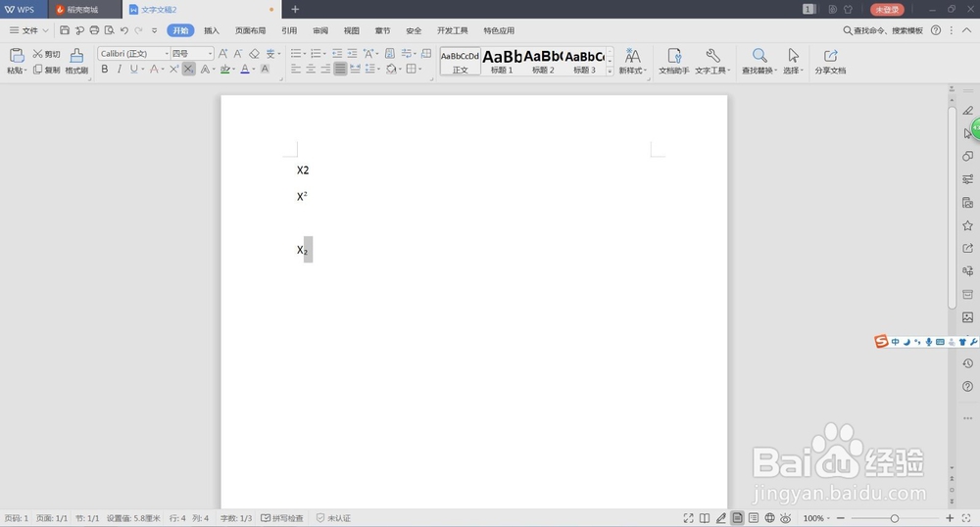Open the numbered list dropdown arrow

pos(325,54)
